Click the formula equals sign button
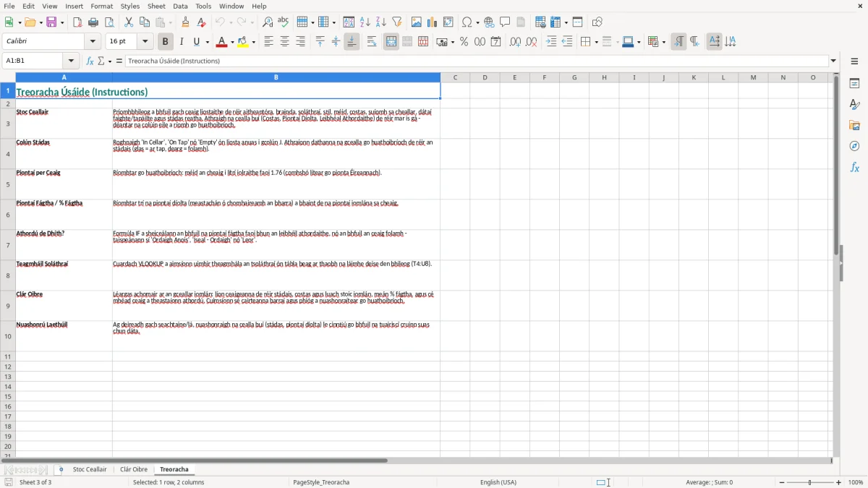Viewport: 868px width, 488px height. [119, 61]
